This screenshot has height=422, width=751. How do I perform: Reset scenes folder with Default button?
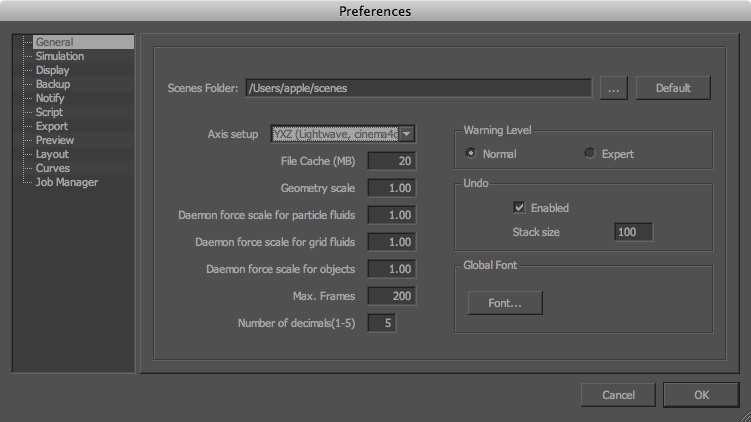pos(673,88)
